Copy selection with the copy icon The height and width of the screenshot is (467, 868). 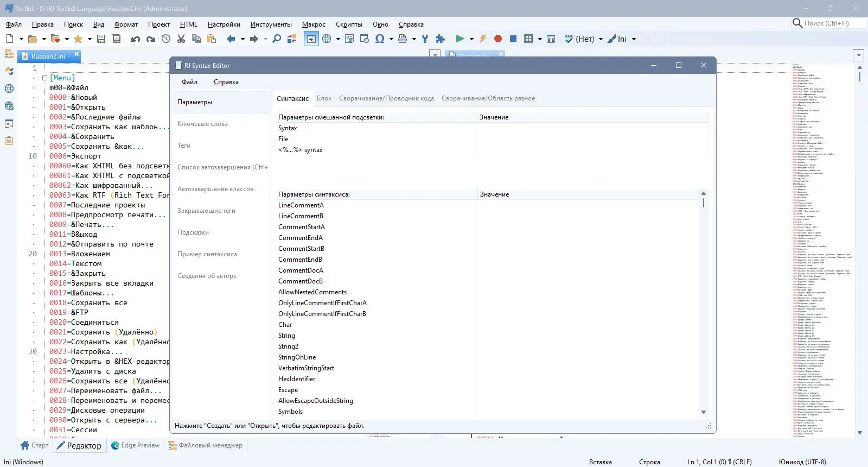[x=196, y=39]
